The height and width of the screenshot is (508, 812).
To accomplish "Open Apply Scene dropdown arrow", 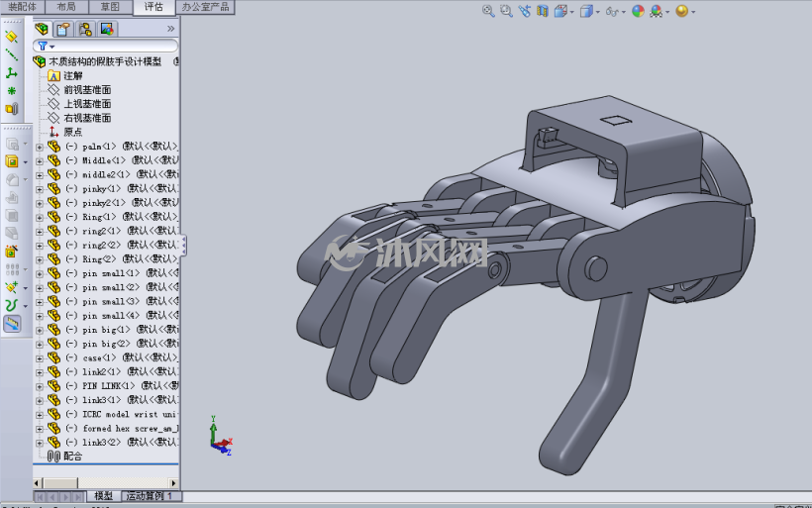I will coord(667,12).
